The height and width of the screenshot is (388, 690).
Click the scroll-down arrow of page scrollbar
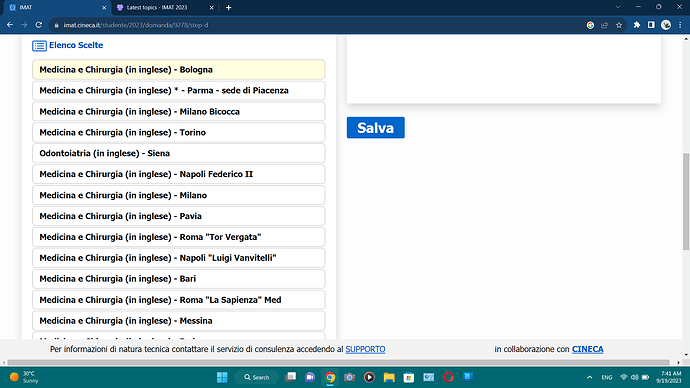point(686,355)
